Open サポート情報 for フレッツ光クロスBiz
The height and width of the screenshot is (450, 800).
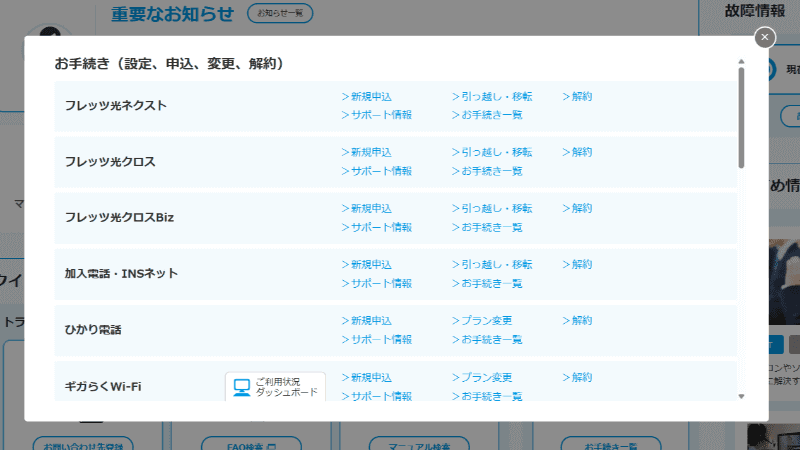coord(377,227)
